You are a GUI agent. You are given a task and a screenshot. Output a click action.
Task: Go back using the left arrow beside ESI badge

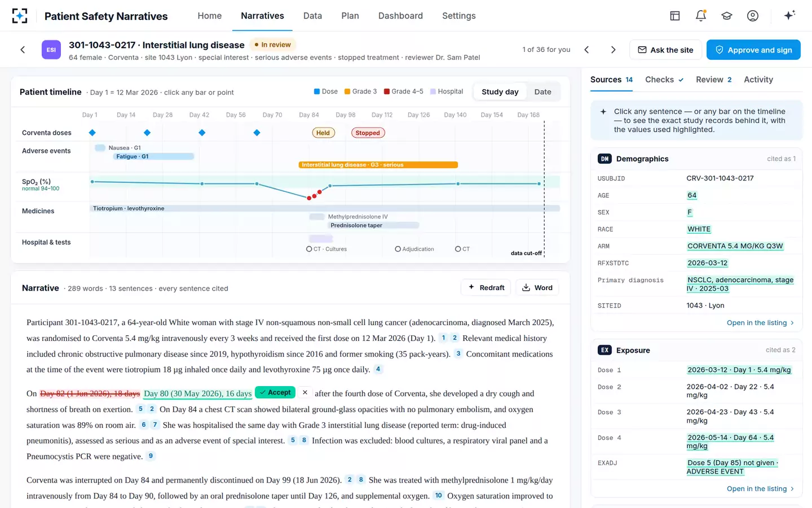pyautogui.click(x=23, y=50)
